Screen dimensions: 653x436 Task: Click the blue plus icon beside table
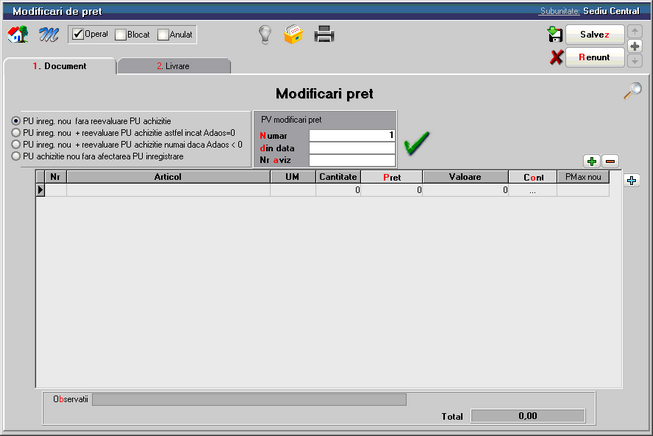[x=631, y=180]
